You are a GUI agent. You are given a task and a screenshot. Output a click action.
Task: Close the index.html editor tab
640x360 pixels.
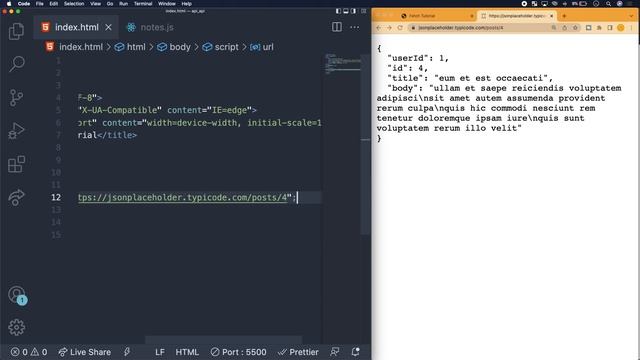[108, 27]
